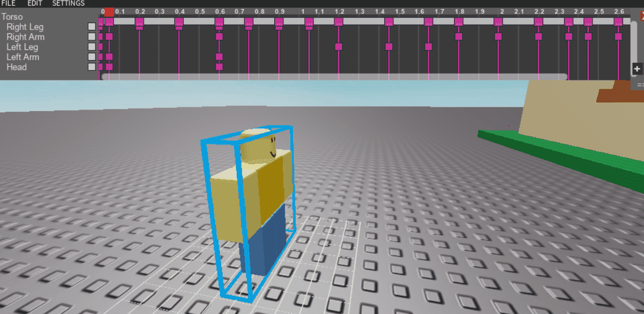
Task: Select the Right Arm part label
Action: tap(25, 37)
